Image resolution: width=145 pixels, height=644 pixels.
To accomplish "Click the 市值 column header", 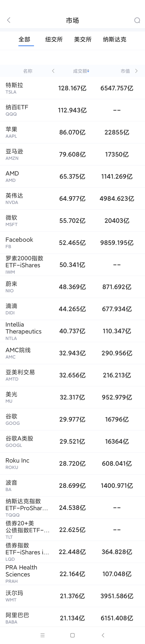I will pos(125,71).
